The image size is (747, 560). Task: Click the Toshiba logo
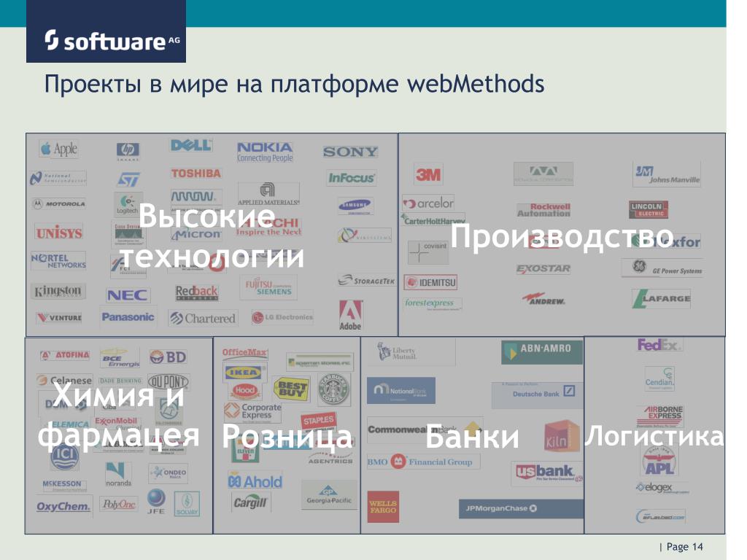tap(196, 174)
